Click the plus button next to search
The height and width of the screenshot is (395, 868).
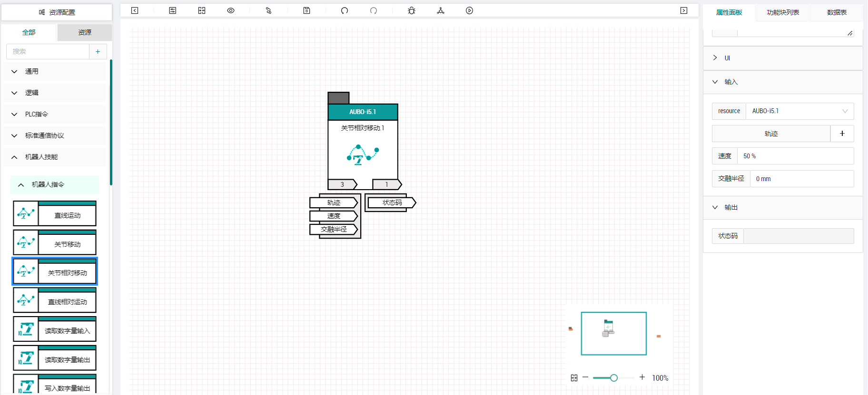(x=98, y=51)
